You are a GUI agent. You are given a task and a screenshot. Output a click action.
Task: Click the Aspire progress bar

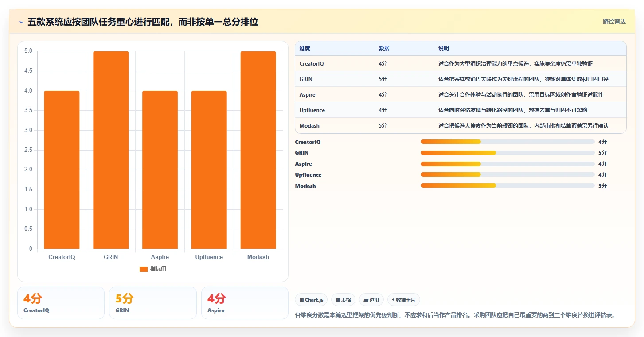[x=507, y=164]
